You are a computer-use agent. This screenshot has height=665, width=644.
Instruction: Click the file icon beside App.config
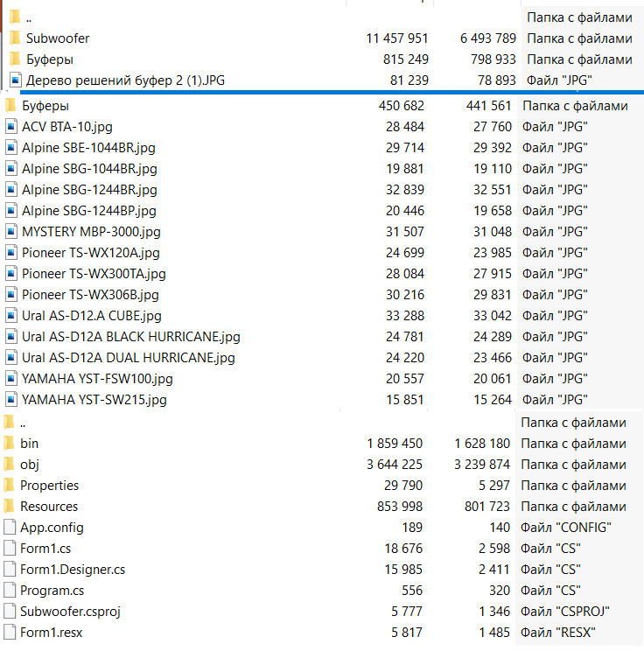click(x=10, y=528)
